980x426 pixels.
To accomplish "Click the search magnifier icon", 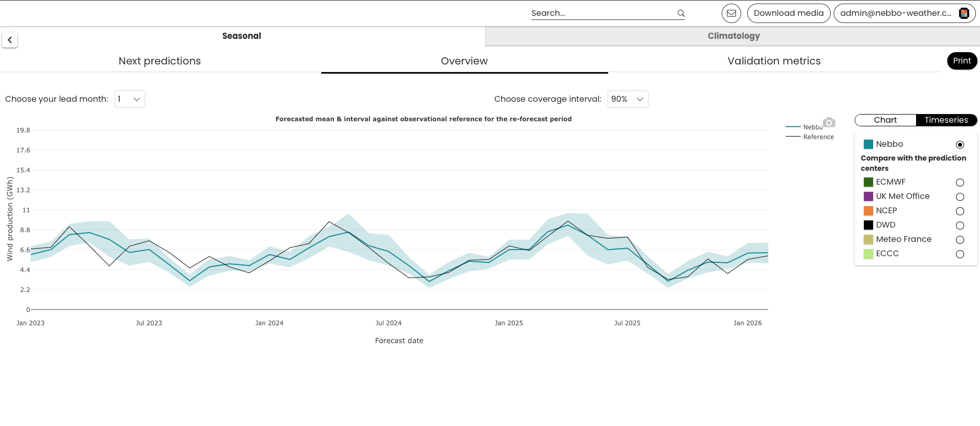I will coord(681,13).
